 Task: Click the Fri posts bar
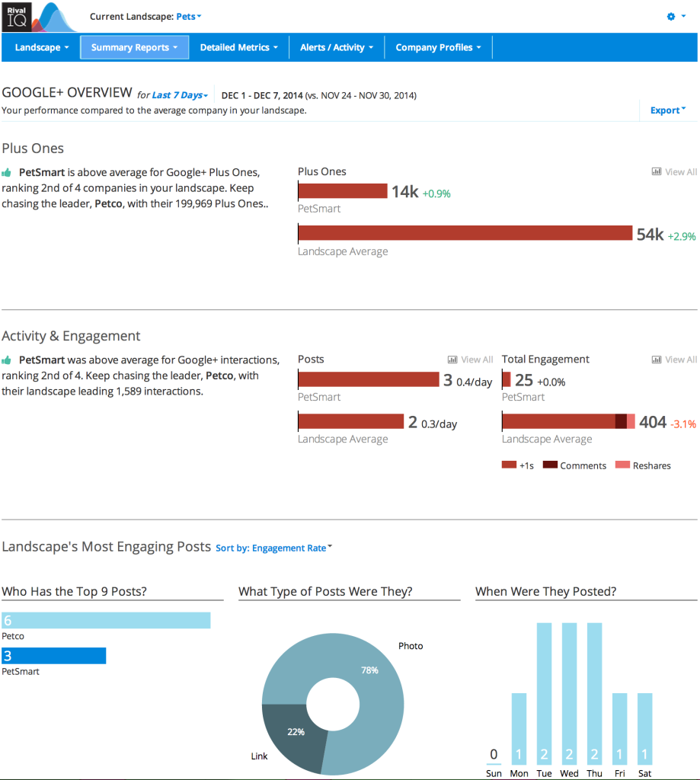(x=619, y=728)
